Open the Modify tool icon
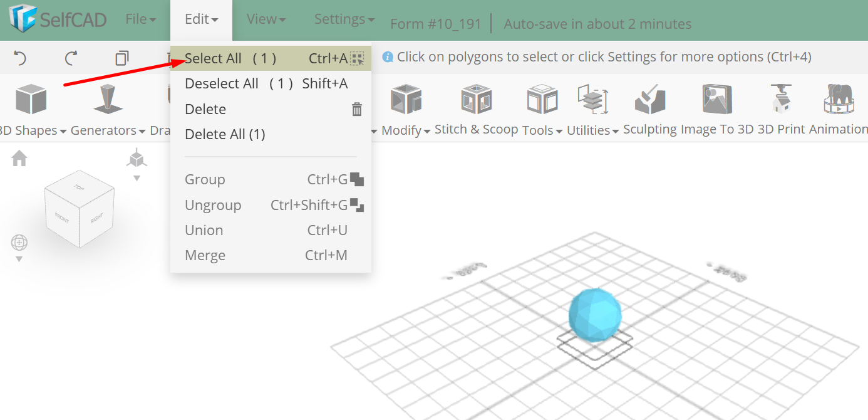Image resolution: width=868 pixels, height=420 pixels. point(406,99)
